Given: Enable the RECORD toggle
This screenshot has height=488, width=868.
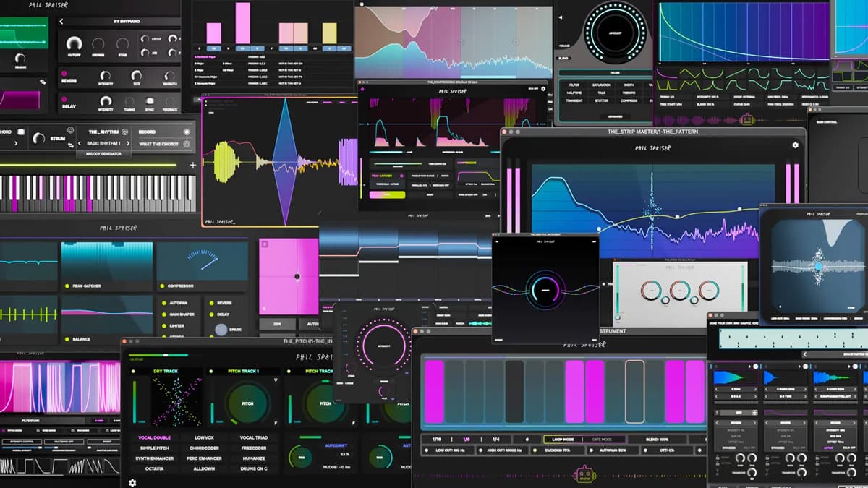Looking at the screenshot, I should [187, 132].
